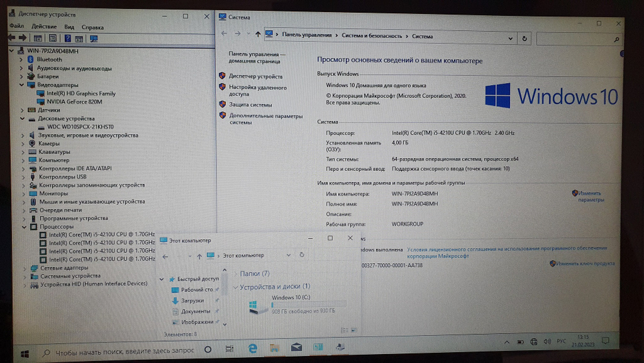Click the taskbar search input field
Screen dimensions: 644x363
point(118,351)
